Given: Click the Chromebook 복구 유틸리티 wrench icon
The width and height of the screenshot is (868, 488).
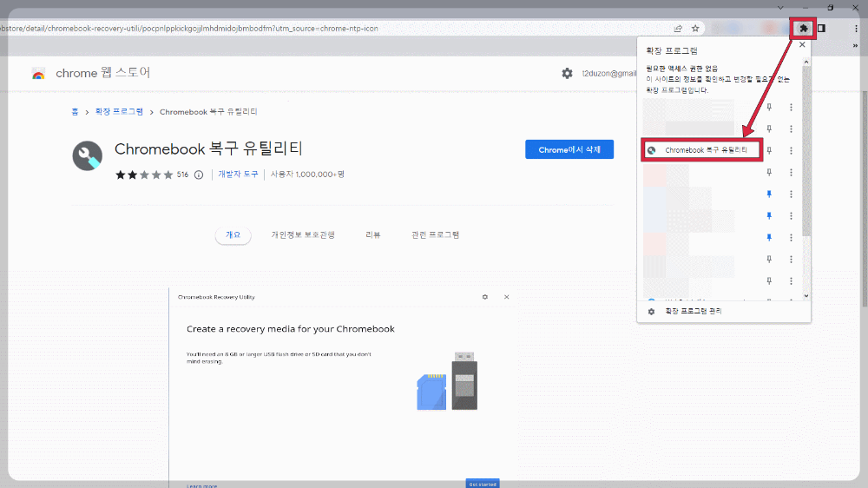Looking at the screenshot, I should (x=88, y=155).
